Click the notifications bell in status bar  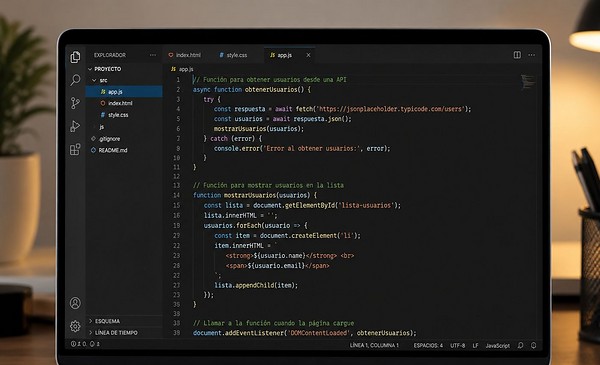[x=533, y=345]
